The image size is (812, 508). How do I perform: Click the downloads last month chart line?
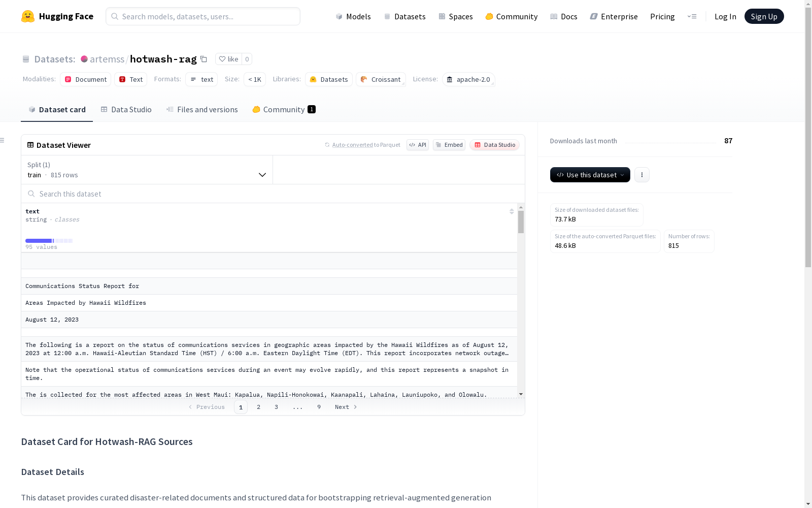coord(670,142)
